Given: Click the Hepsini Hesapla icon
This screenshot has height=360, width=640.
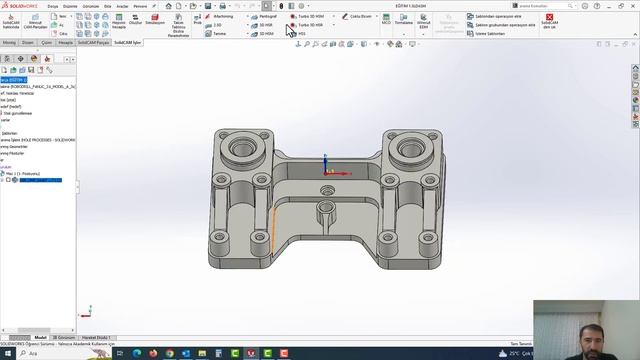Looking at the screenshot, I should (x=119, y=21).
